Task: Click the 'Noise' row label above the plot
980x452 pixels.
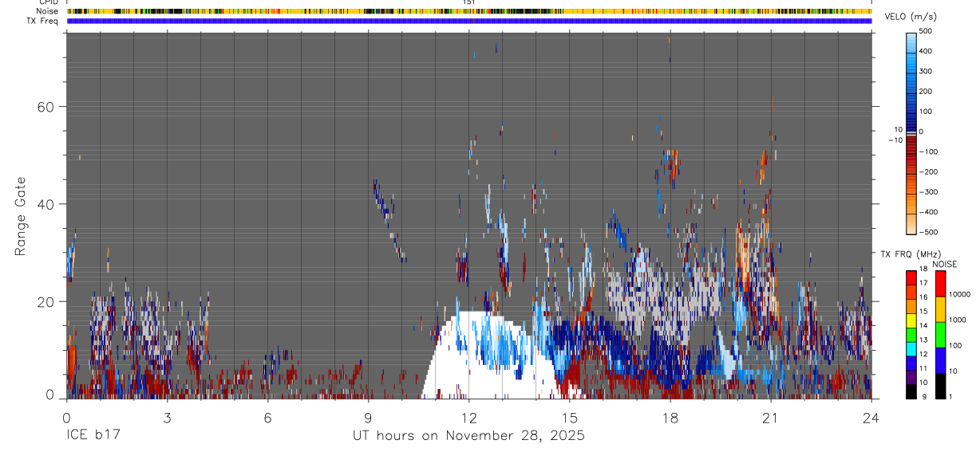Action: (x=46, y=11)
